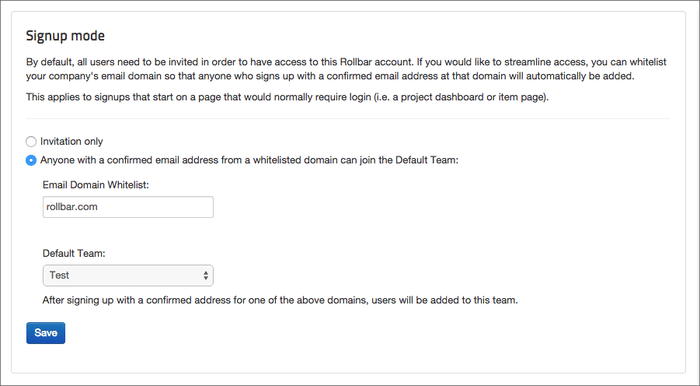Select the whitelisted domain signup radio button
This screenshot has width=700, height=386.
31,160
